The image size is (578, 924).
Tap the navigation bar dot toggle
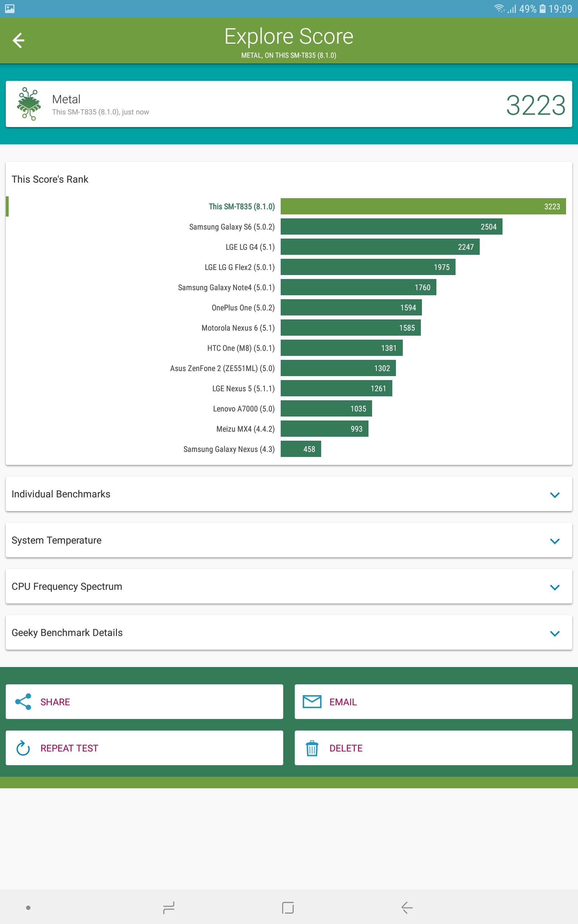tap(28, 908)
